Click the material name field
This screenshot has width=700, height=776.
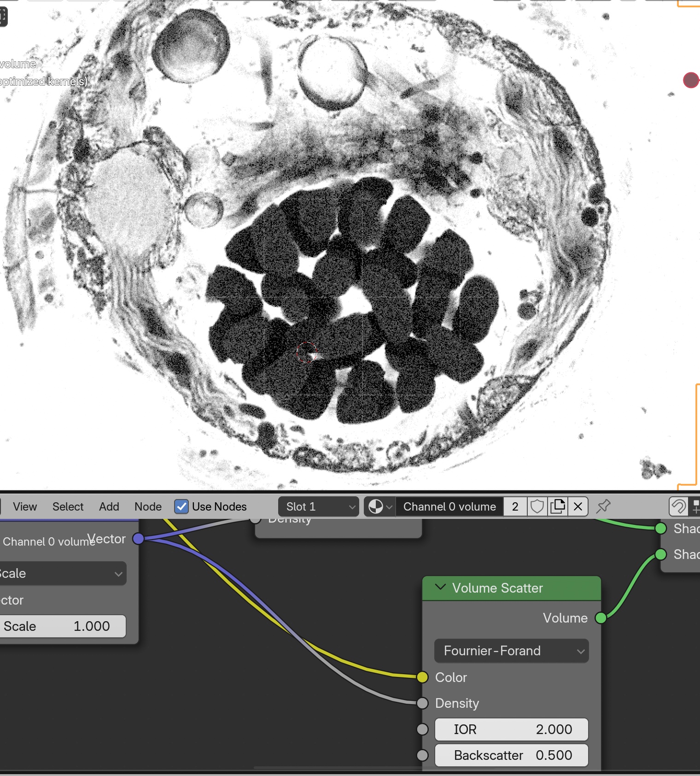(x=449, y=507)
